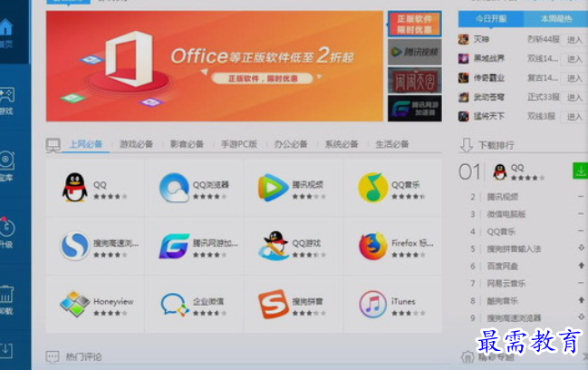Select the 腾讯网游加速器 banner thumbnail
Screen dimensions: 588x370
414,108
